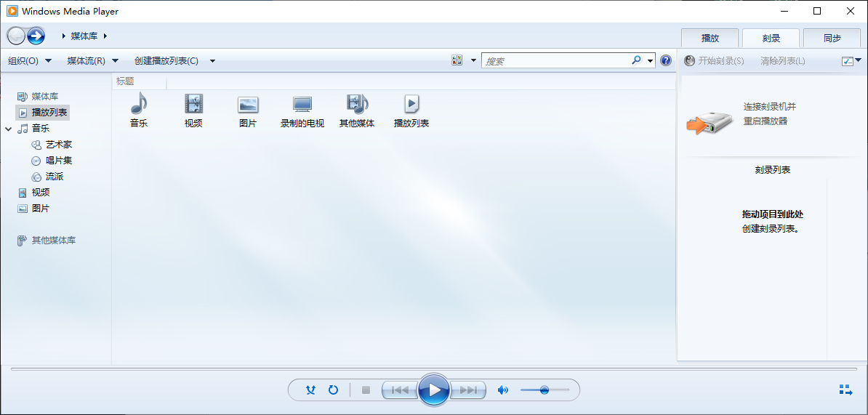
Task: Click the view options icon
Action: (x=457, y=60)
